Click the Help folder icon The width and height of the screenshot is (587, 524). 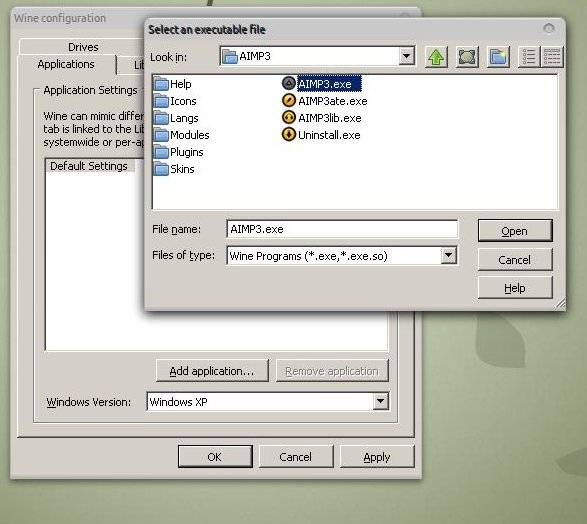click(x=161, y=84)
